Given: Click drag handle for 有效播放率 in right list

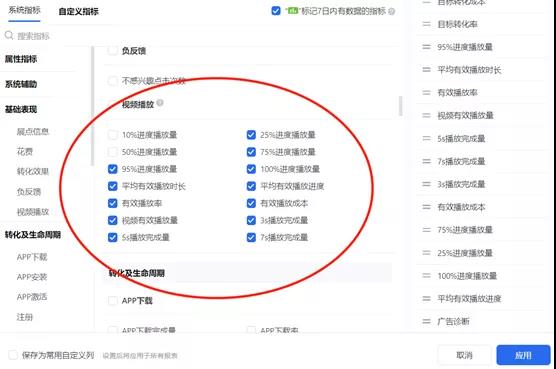Looking at the screenshot, I should [426, 93].
